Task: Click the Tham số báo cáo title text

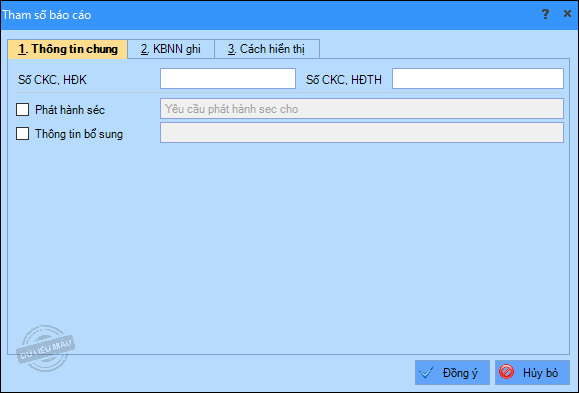Action: (47, 15)
